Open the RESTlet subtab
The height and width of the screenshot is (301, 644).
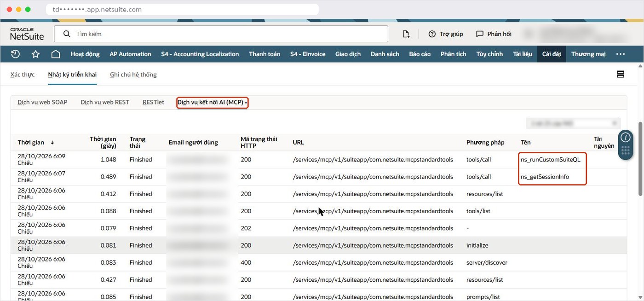[153, 102]
